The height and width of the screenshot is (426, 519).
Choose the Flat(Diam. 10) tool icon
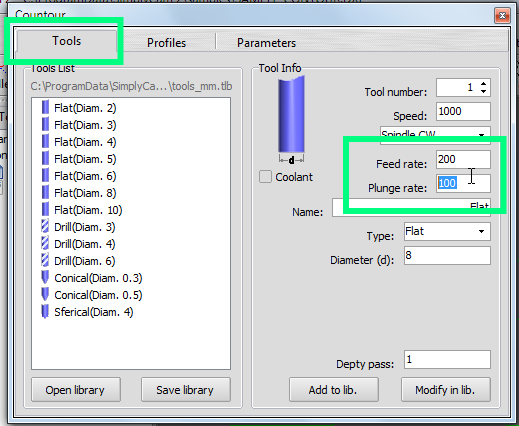click(x=45, y=210)
